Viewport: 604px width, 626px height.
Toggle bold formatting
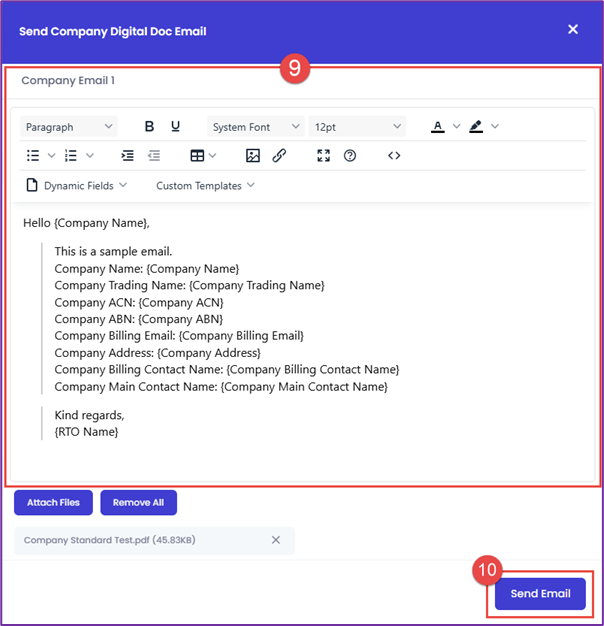[x=149, y=127]
